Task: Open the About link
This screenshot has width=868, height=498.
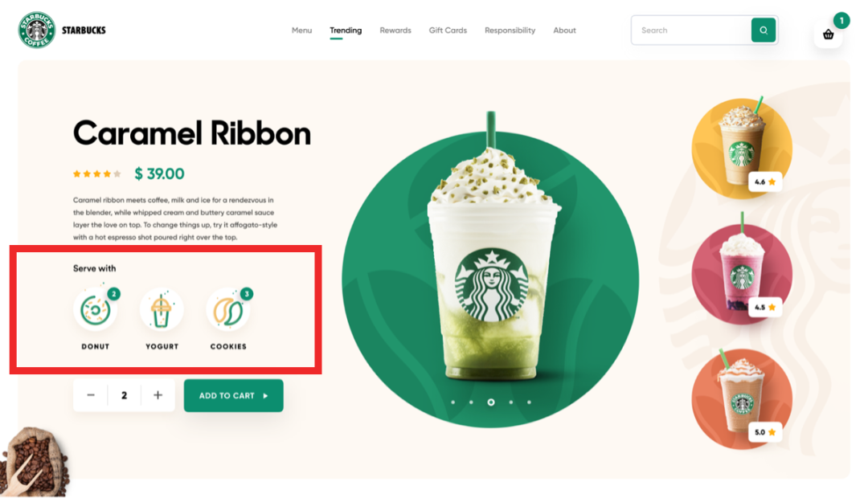Action: [565, 31]
